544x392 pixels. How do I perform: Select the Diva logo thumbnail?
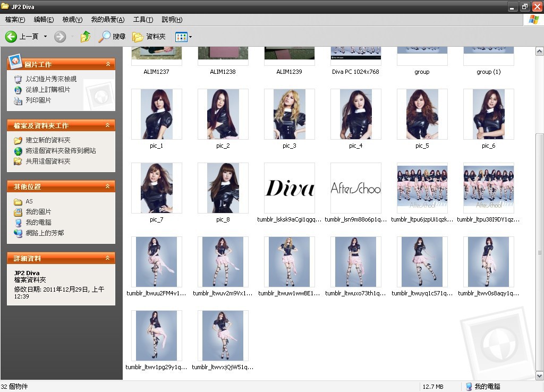click(290, 188)
